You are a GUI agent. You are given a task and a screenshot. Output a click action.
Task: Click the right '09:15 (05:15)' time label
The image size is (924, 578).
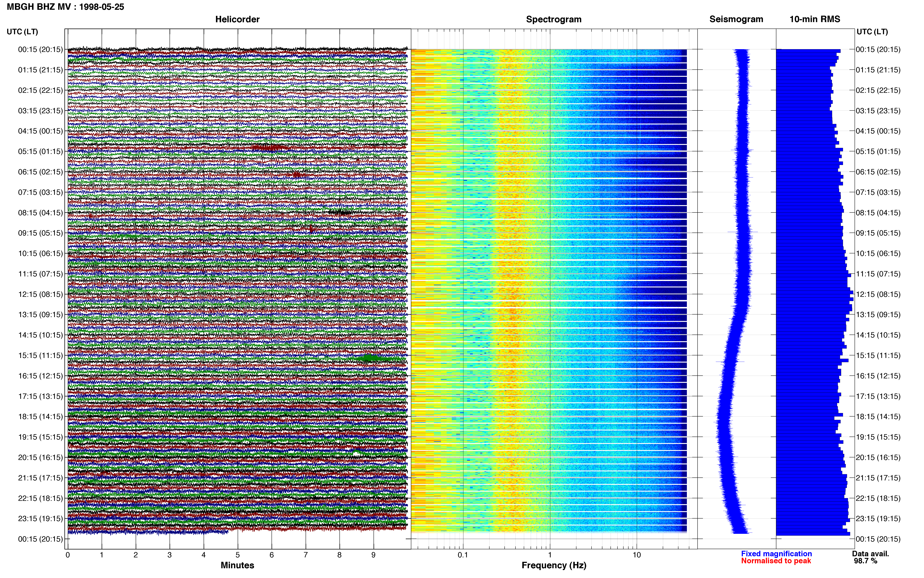[878, 233]
